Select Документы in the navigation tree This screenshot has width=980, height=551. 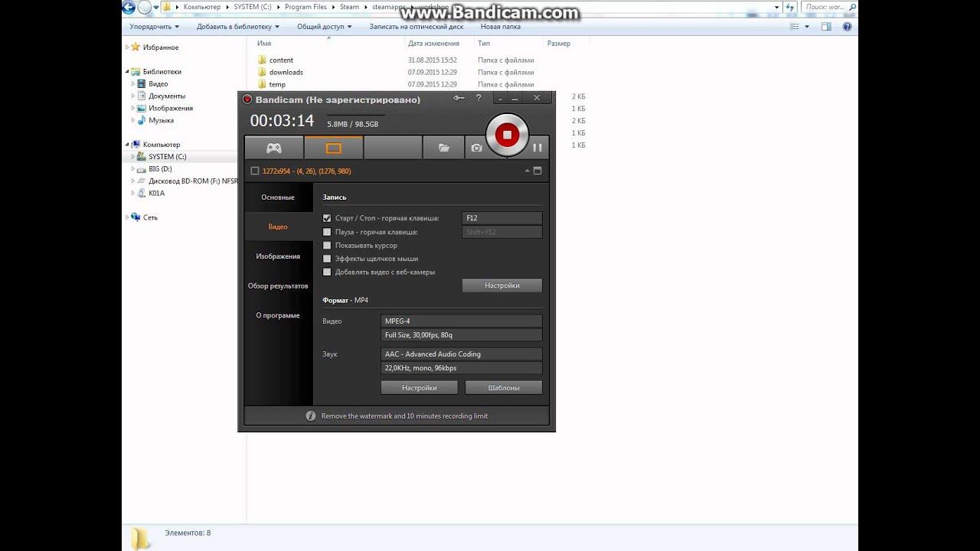coord(167,96)
